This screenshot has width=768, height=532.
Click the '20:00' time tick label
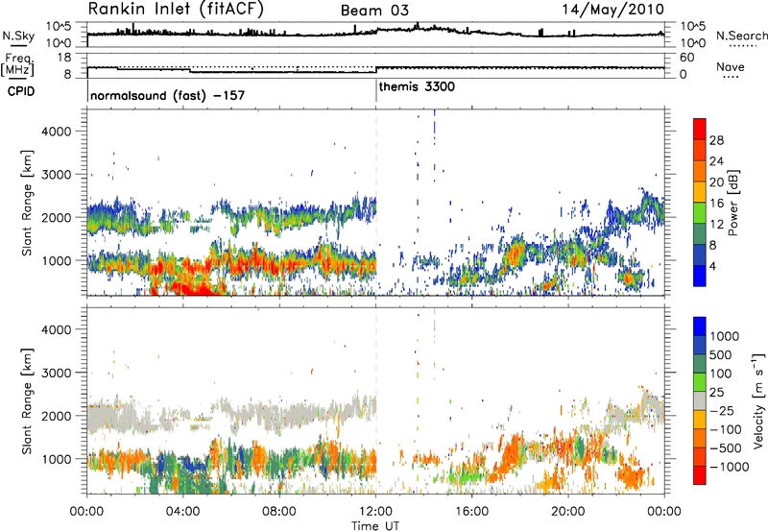click(567, 512)
